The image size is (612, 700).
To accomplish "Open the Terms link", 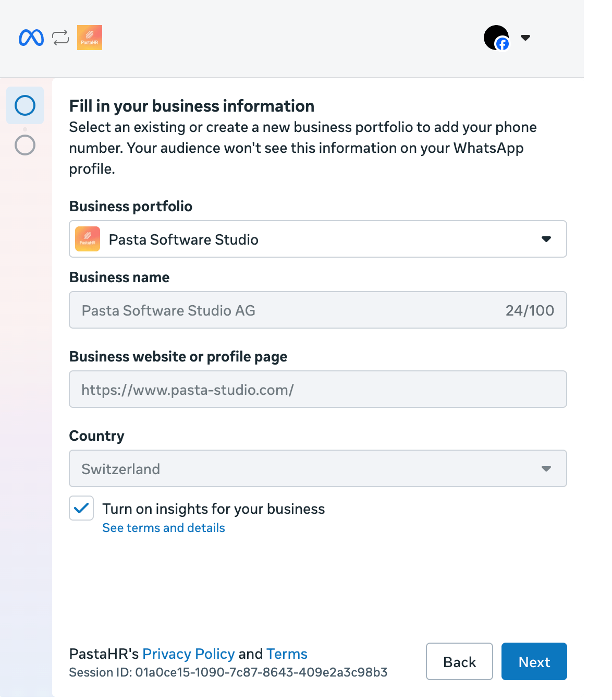I will tap(287, 654).
